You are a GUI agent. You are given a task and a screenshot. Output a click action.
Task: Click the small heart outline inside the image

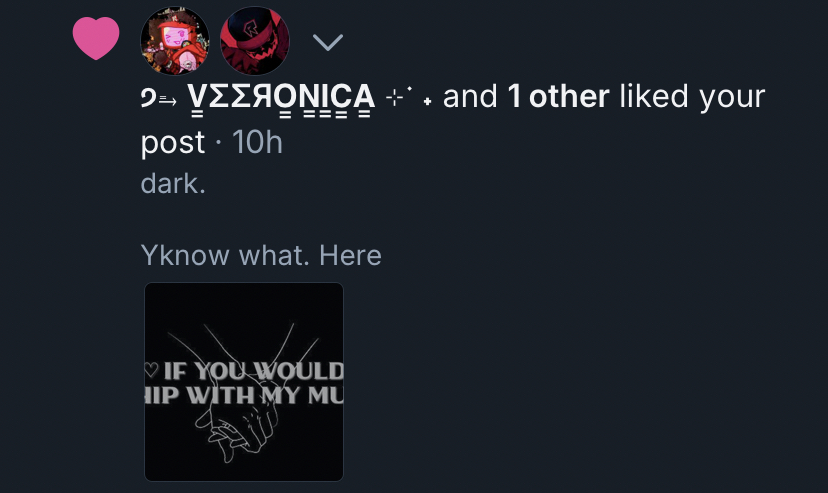click(152, 370)
